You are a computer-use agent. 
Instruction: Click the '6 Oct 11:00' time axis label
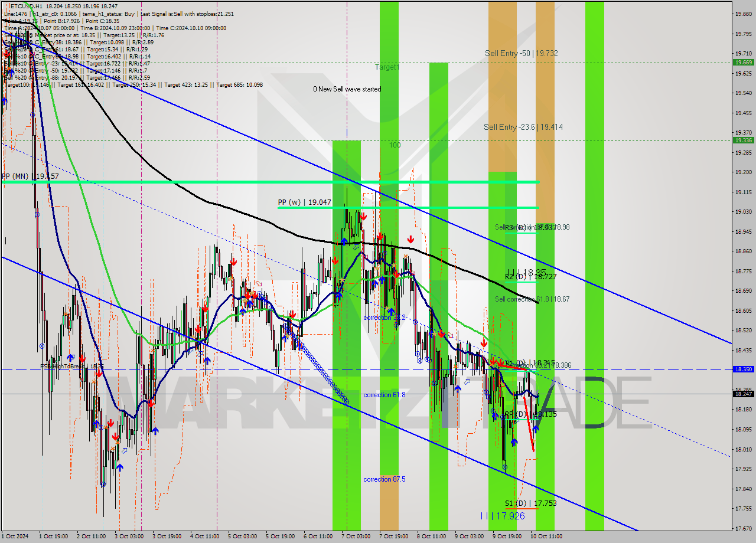[318, 537]
